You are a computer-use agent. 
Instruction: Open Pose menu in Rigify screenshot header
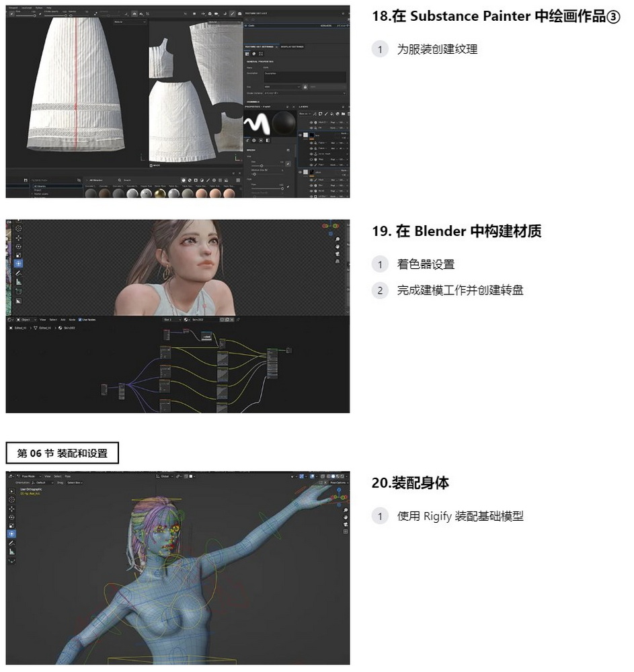pyautogui.click(x=68, y=476)
